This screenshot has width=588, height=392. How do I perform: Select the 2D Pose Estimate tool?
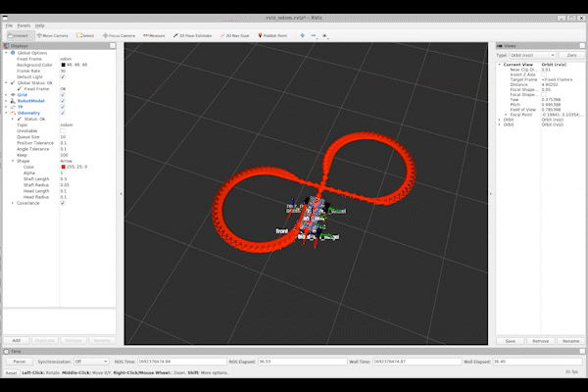pyautogui.click(x=192, y=35)
